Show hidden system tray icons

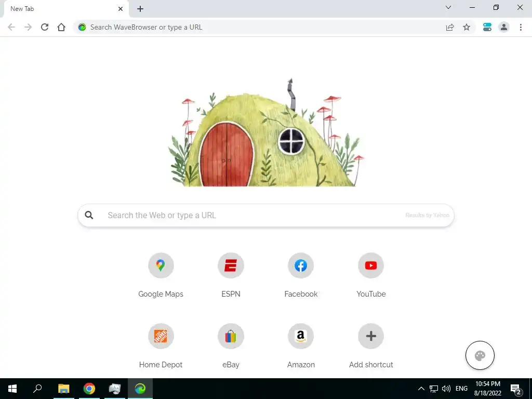pos(421,389)
